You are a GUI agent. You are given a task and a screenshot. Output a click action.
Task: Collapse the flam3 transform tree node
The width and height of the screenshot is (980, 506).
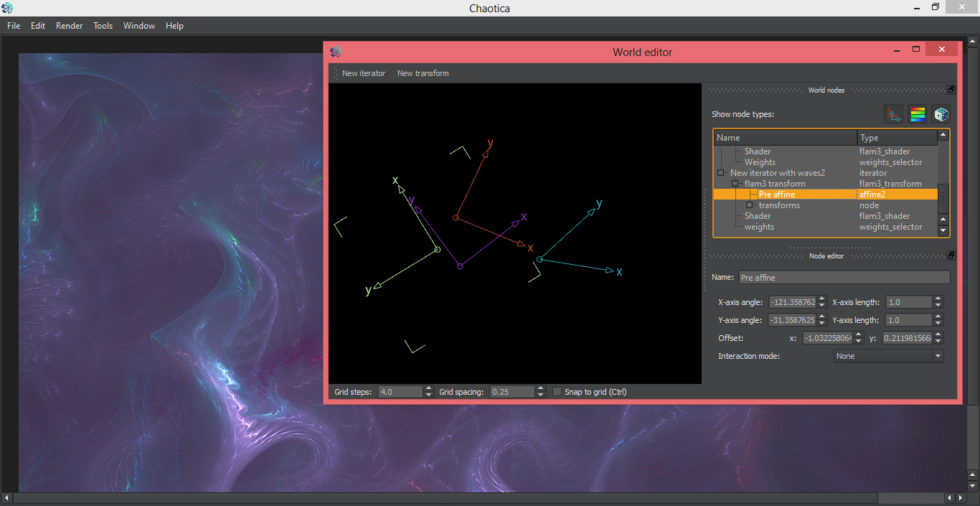click(x=735, y=184)
